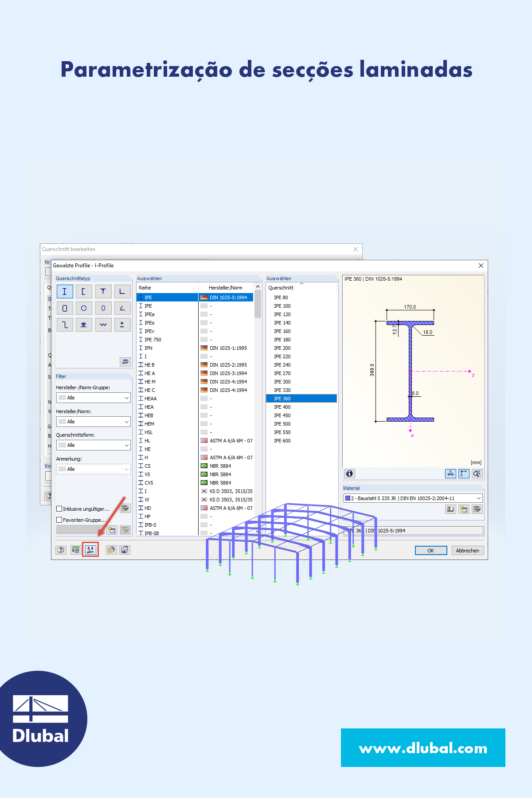
Task: Sort by Querschnitt column header
Action: coord(301,288)
